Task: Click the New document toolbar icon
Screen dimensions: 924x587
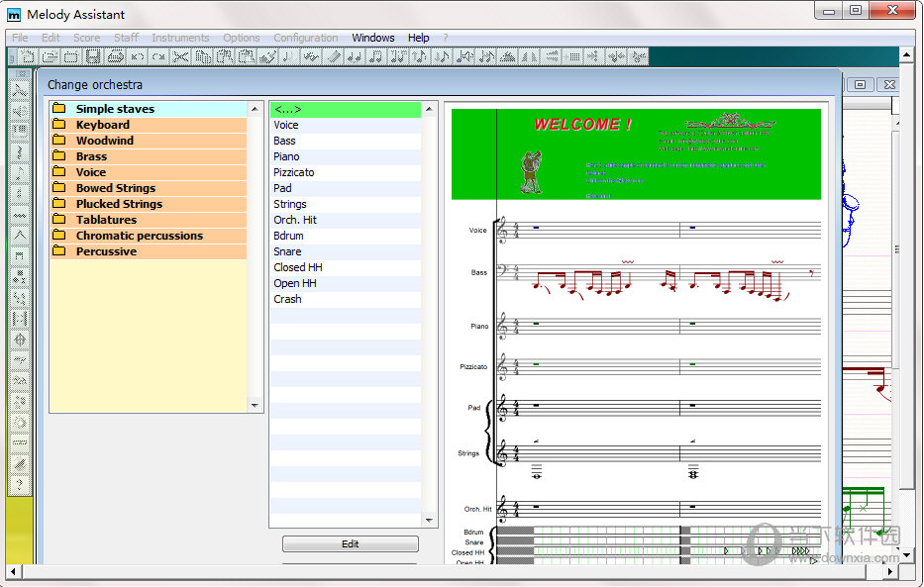Action: click(x=28, y=56)
